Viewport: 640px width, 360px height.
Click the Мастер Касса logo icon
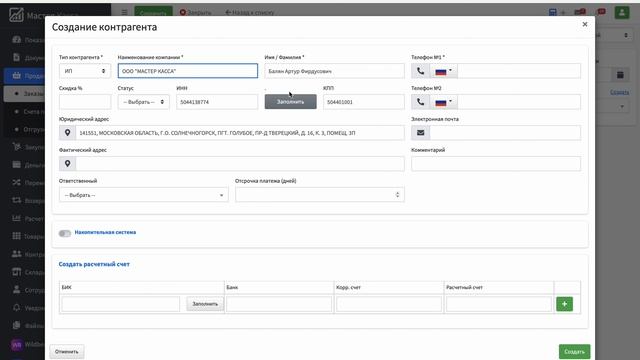16,15
